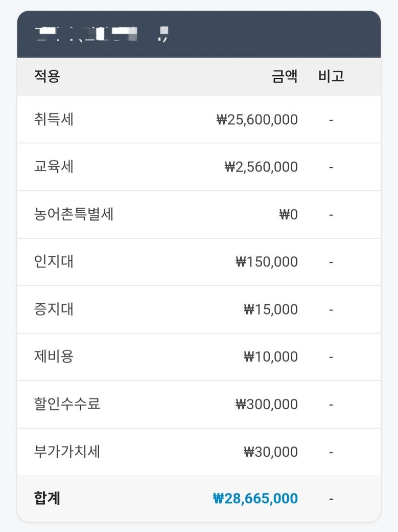Image resolution: width=398 pixels, height=532 pixels.
Task: Click the 교육세 row label
Action: tap(54, 167)
